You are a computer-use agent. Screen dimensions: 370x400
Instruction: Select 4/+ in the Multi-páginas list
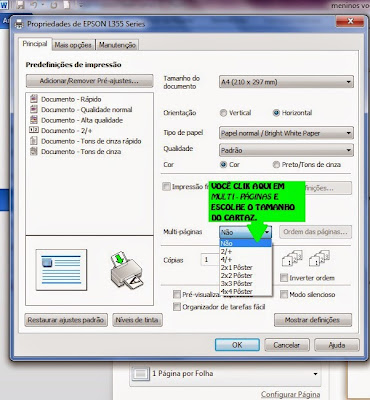coord(246,259)
